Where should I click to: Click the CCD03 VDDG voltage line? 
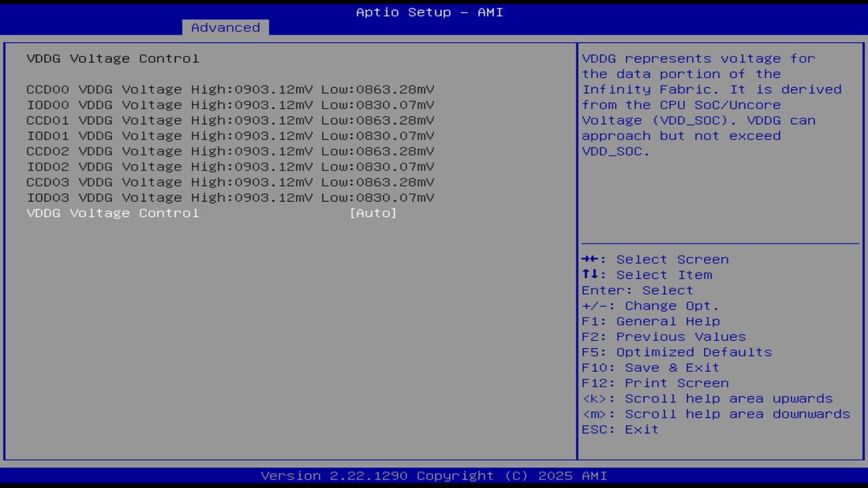[230, 182]
